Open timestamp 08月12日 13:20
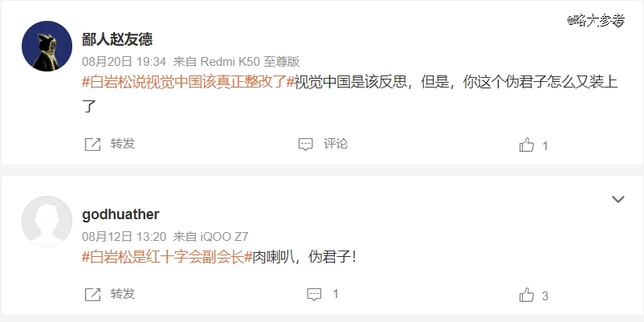The image size is (644, 322). point(124,237)
